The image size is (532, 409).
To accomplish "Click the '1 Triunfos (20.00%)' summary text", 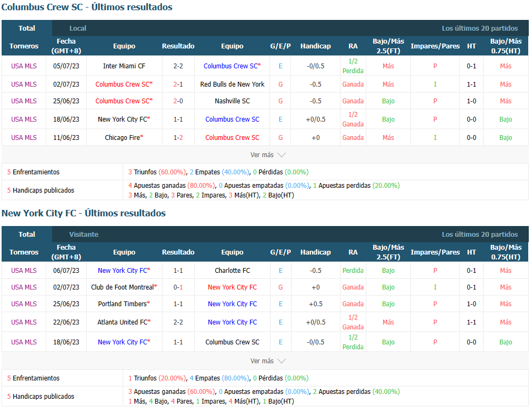I will point(157,378).
